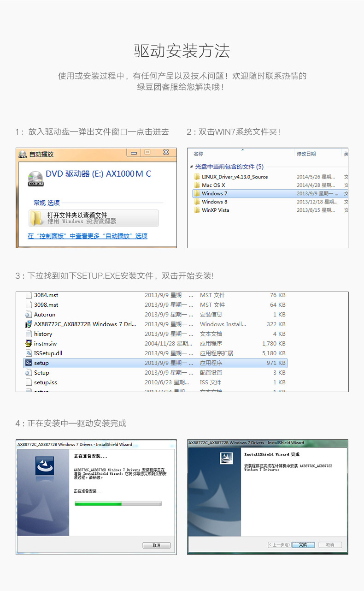Click the 971 KB size of setup
Viewport: 364px width, 591px height.
(276, 363)
